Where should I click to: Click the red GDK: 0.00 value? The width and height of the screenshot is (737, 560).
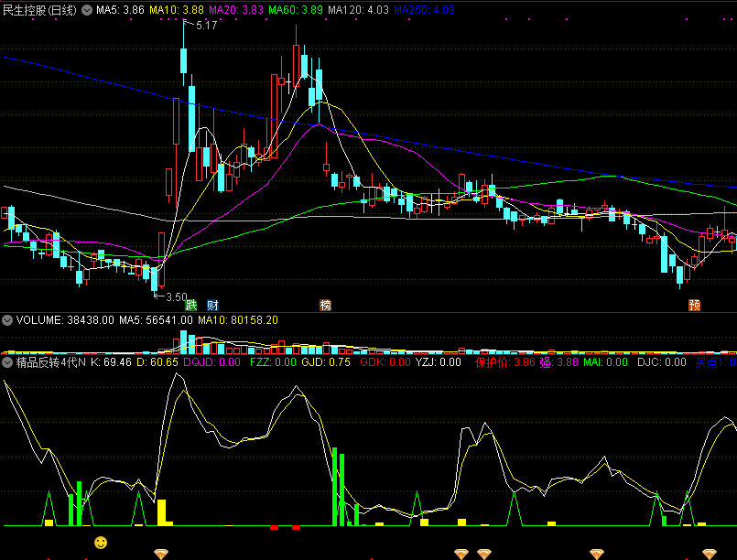click(385, 362)
